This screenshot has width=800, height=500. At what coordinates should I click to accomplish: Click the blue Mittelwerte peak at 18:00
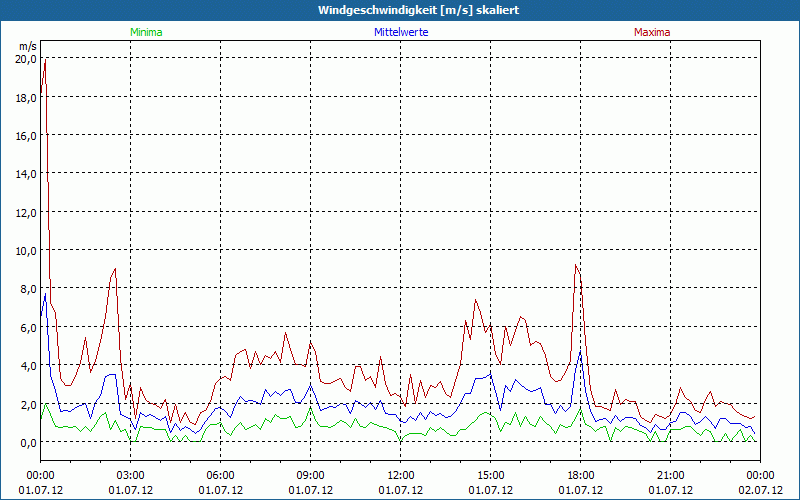[x=580, y=352]
